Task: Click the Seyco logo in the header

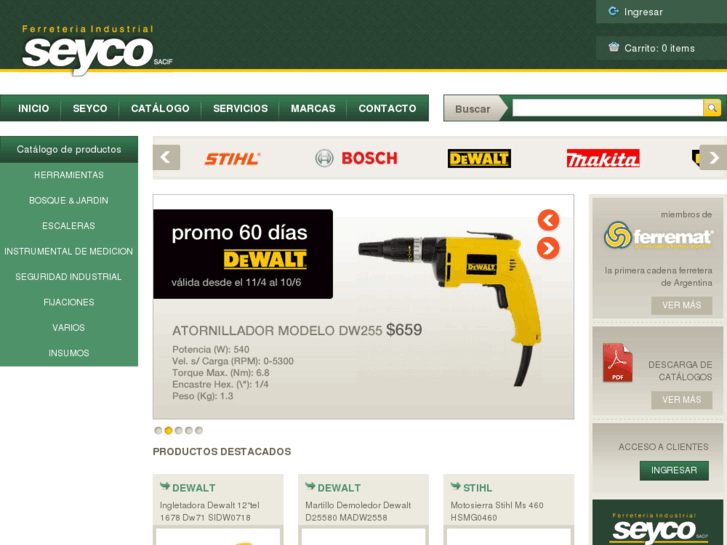Action: click(97, 50)
